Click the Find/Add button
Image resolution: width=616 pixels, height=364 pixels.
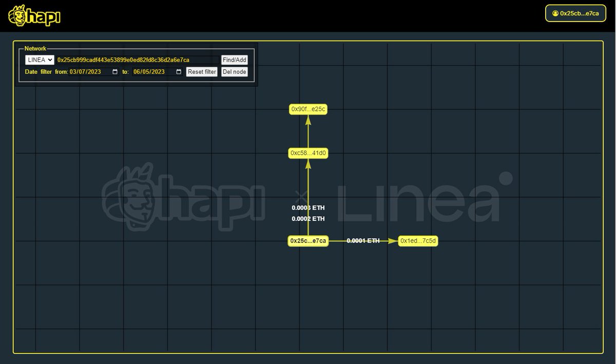(x=235, y=60)
